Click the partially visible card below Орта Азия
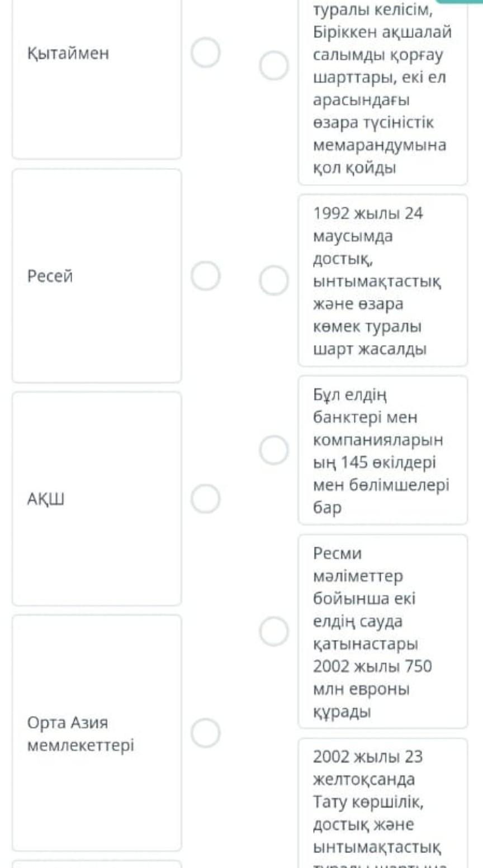The image size is (483, 868). point(97,864)
